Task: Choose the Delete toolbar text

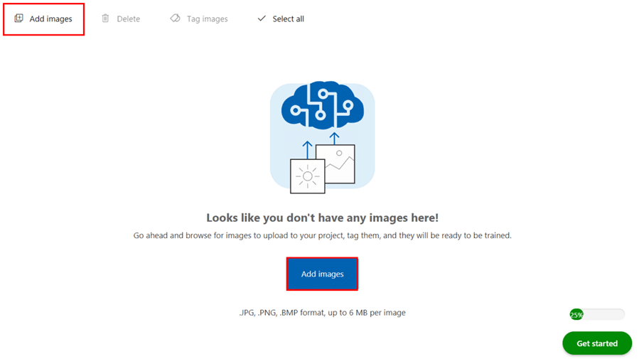Action: 128,19
